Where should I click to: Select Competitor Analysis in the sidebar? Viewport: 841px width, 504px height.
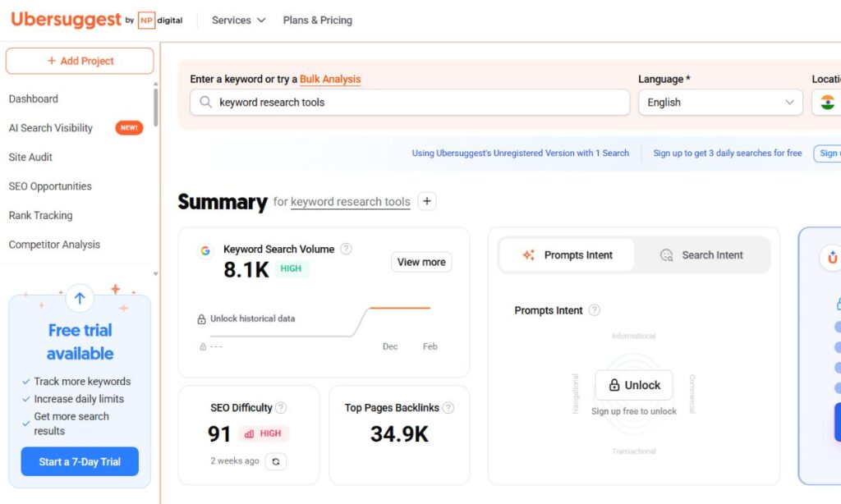pos(54,245)
